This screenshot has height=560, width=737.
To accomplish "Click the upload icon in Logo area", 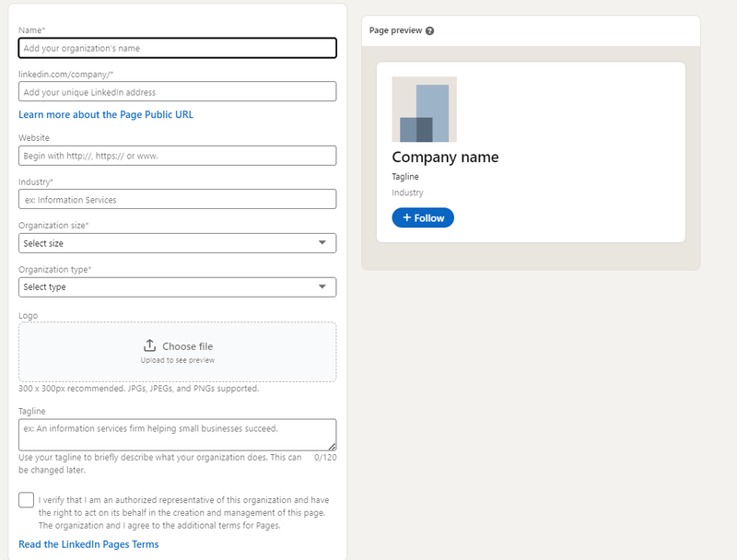I will click(x=150, y=345).
